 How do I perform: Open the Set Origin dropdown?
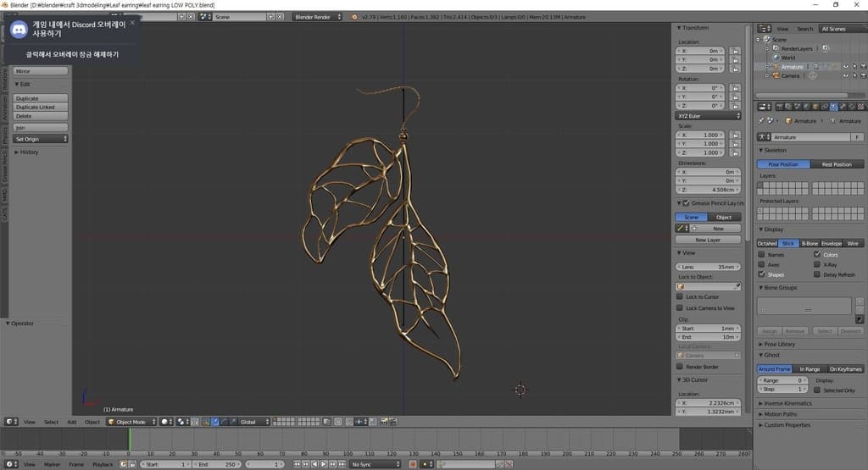click(41, 139)
